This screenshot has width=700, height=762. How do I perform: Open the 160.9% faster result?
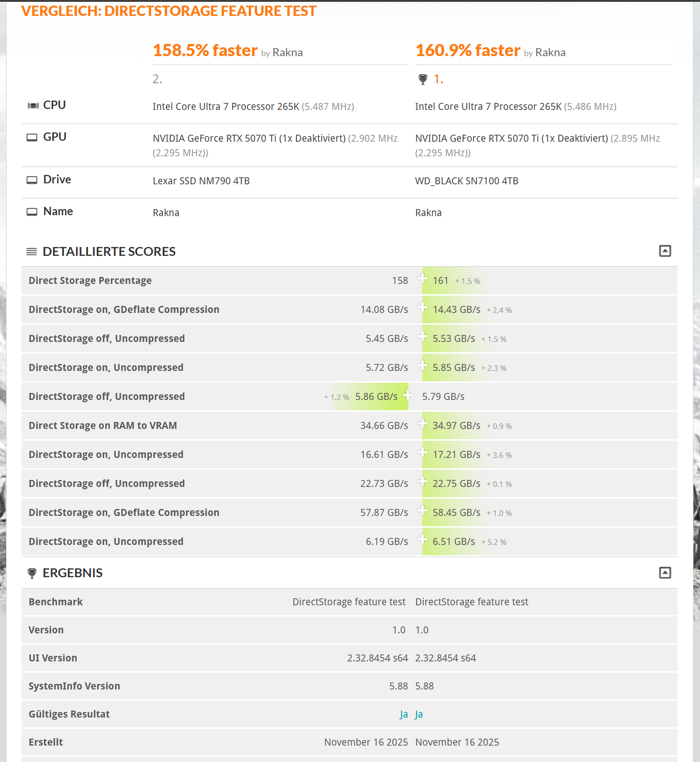tap(468, 50)
